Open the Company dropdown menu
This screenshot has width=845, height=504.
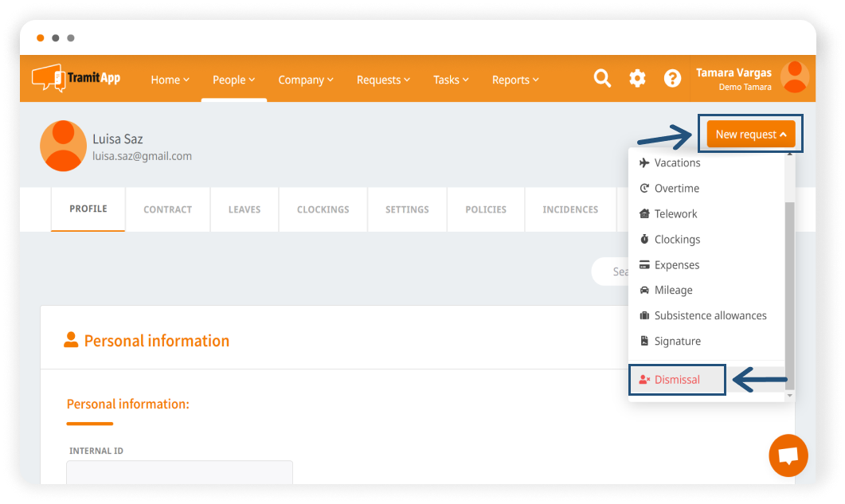pyautogui.click(x=306, y=80)
